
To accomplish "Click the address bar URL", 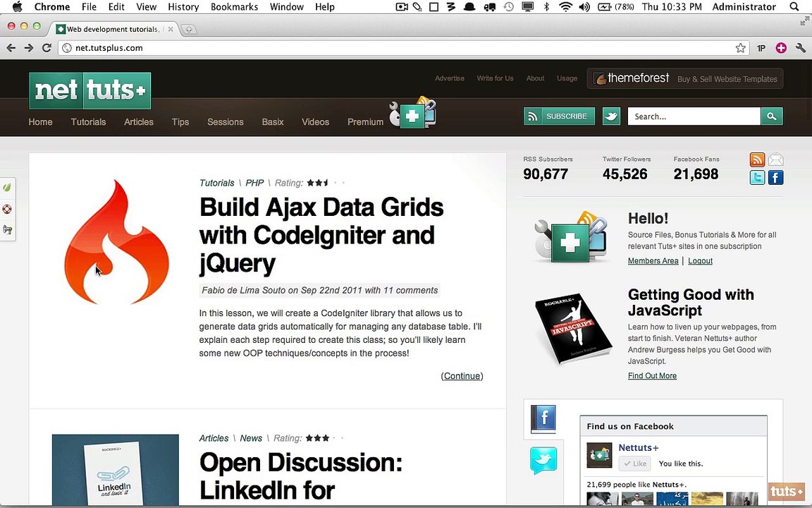I will coord(109,48).
